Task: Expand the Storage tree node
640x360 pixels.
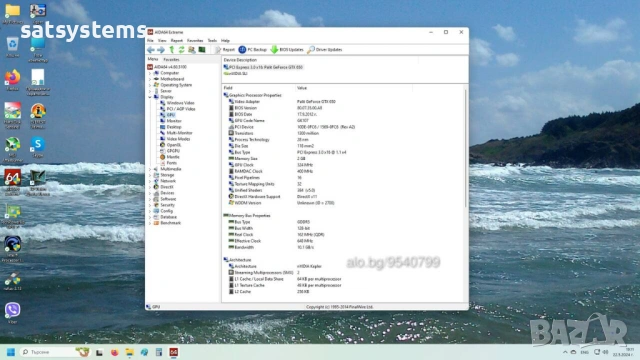Action: [150, 175]
